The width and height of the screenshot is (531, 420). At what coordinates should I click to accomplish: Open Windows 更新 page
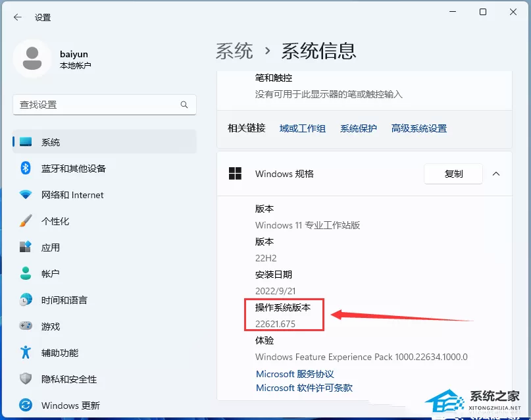105,405
